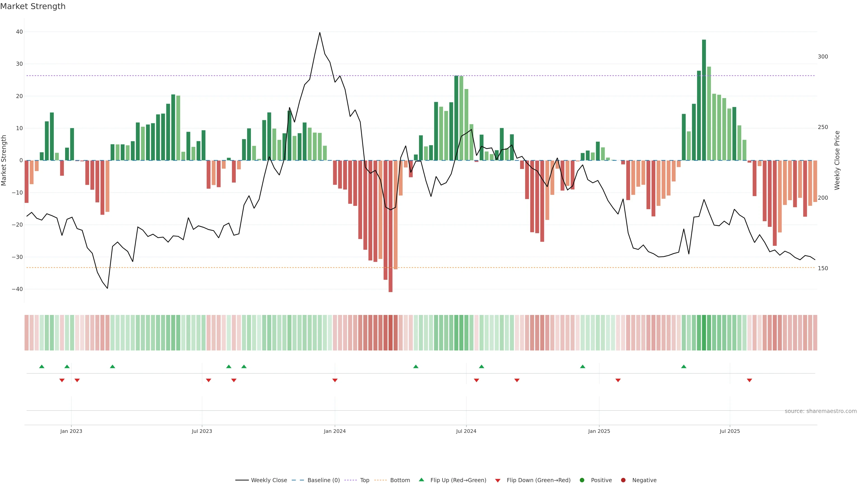Click the red Flip Down legend triangle
The image size is (868, 488).
pos(498,481)
